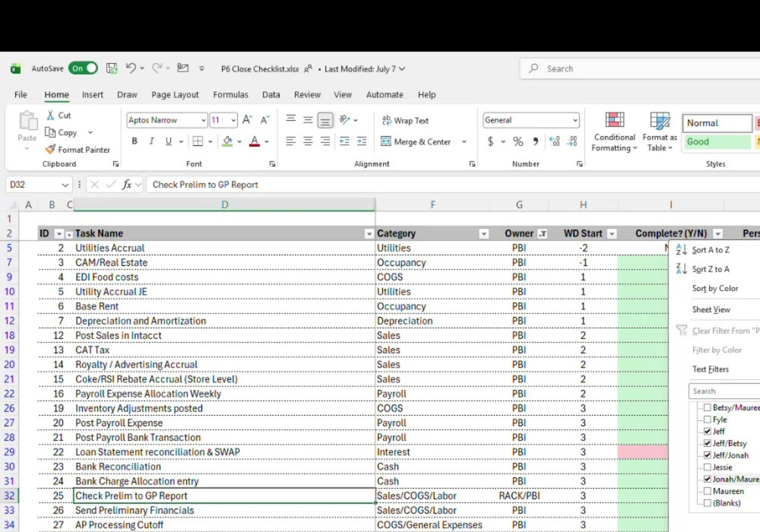
Task: Open the font name dropdown
Action: (x=203, y=120)
